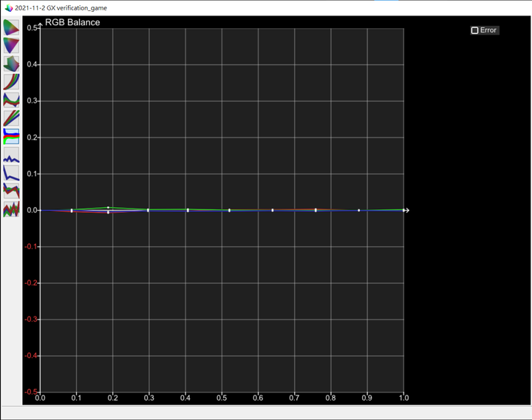Click the application logo in the title bar
This screenshot has height=420, width=532.
coord(9,8)
